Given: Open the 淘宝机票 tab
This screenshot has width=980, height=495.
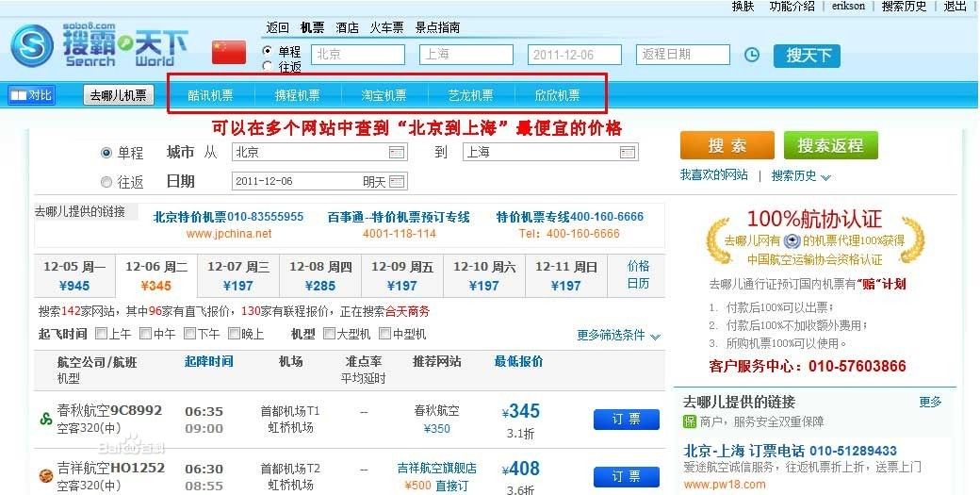Looking at the screenshot, I should 384,95.
